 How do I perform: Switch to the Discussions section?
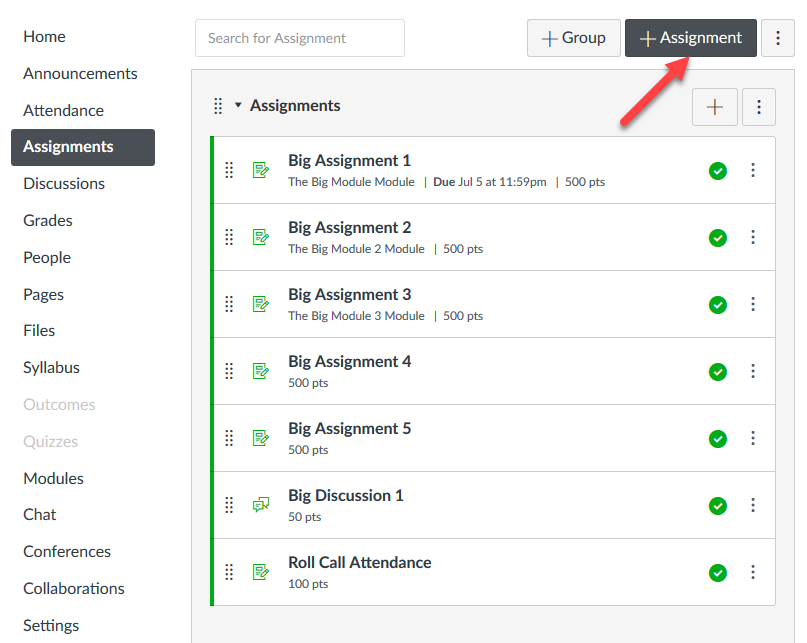(63, 183)
